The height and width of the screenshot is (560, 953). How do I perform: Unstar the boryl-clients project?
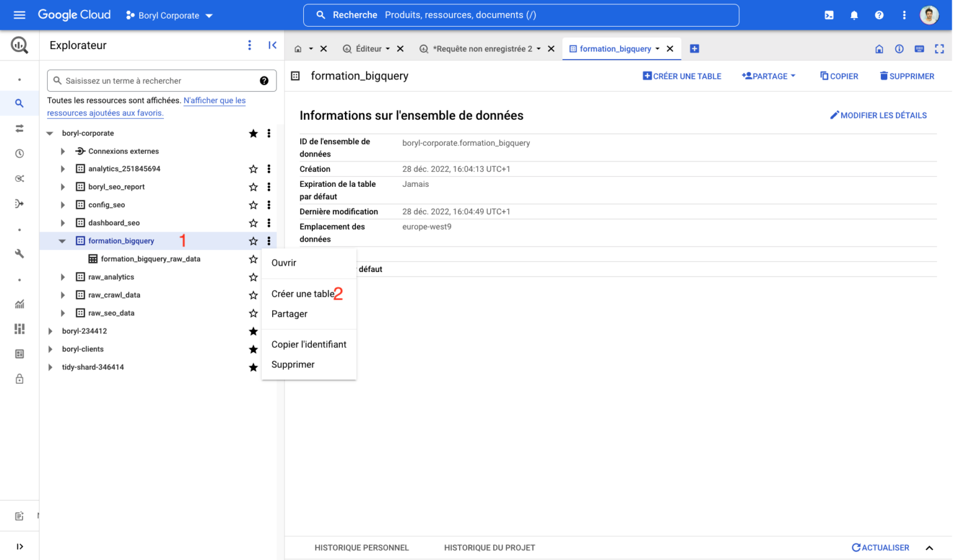(253, 349)
